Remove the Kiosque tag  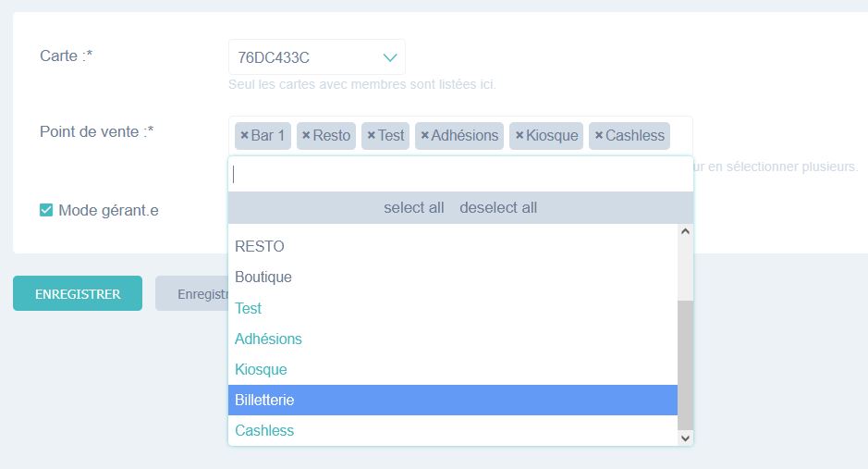520,136
